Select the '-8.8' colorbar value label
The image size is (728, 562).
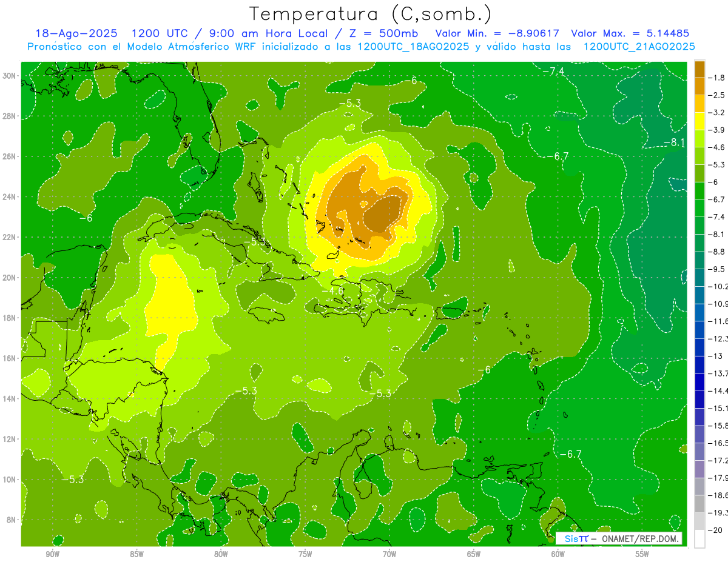[718, 252]
